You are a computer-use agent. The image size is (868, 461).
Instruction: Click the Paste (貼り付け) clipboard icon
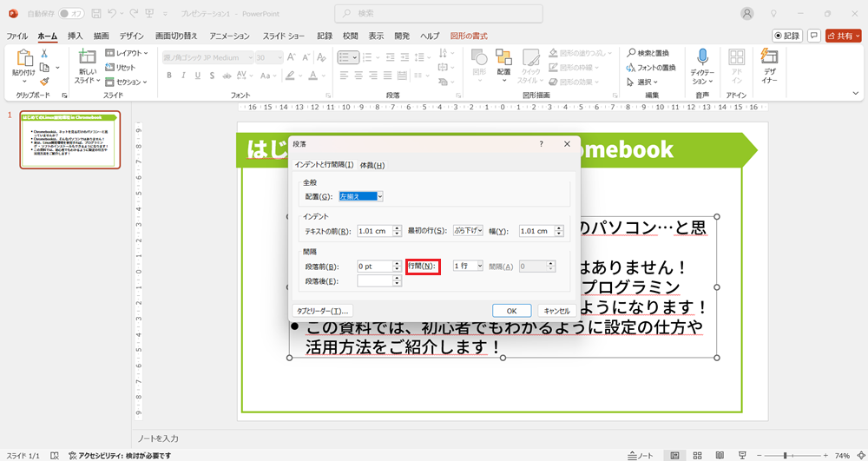pos(24,57)
